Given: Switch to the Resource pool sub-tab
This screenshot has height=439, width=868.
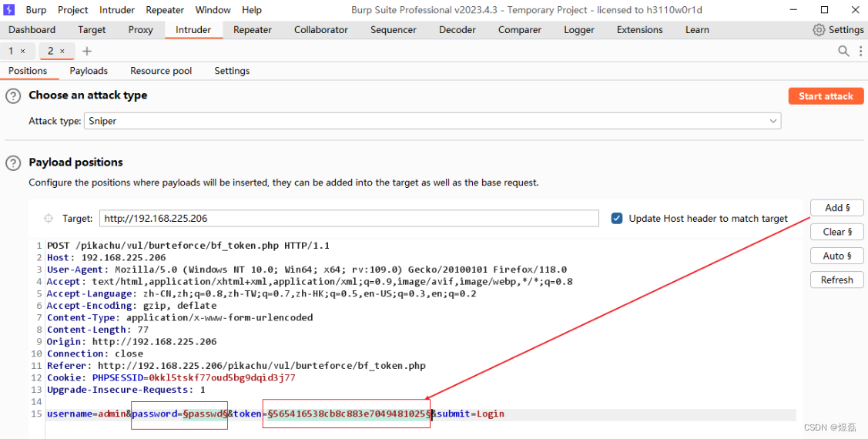Looking at the screenshot, I should pos(161,71).
